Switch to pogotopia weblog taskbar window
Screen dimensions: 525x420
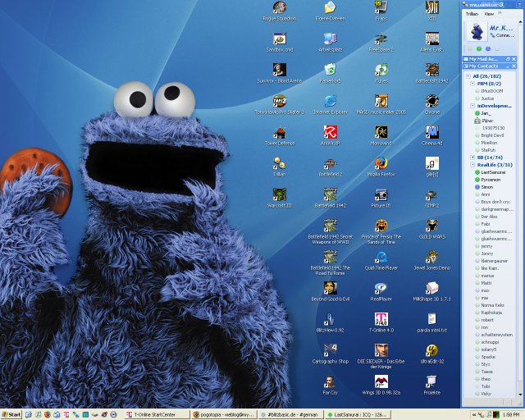click(x=224, y=414)
